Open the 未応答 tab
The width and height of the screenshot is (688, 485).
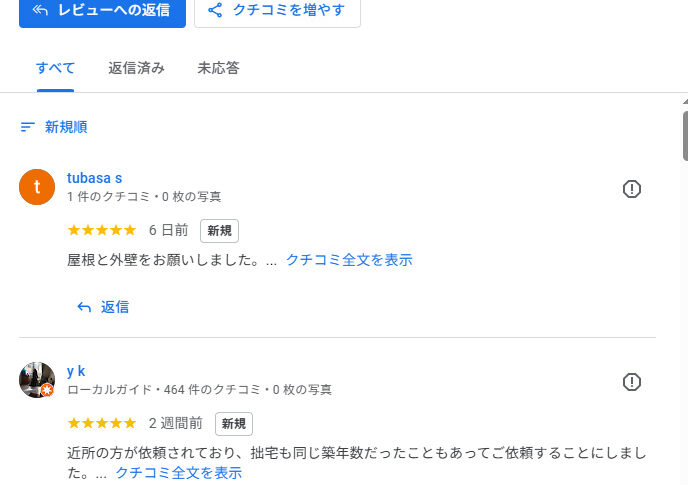218,68
